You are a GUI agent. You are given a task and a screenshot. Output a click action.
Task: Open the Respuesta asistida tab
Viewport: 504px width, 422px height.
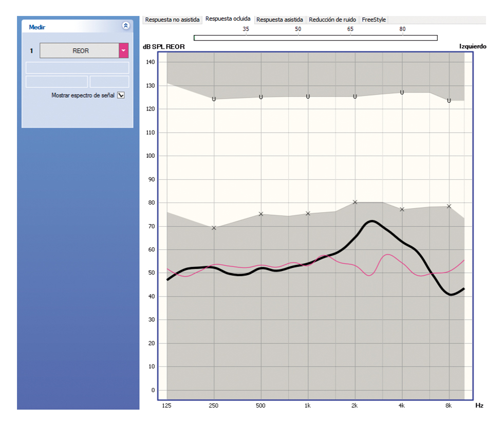279,20
